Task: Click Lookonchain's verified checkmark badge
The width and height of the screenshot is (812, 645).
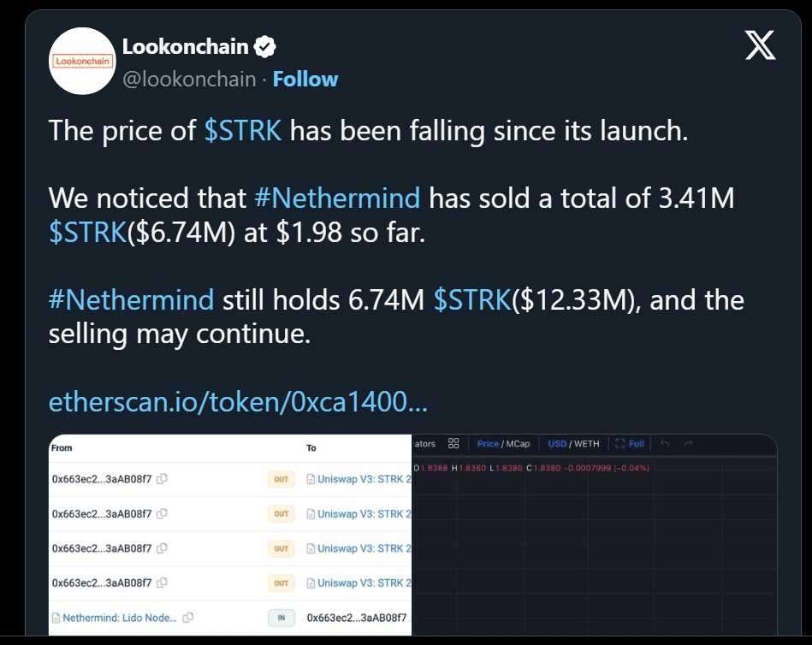Action: pos(264,45)
